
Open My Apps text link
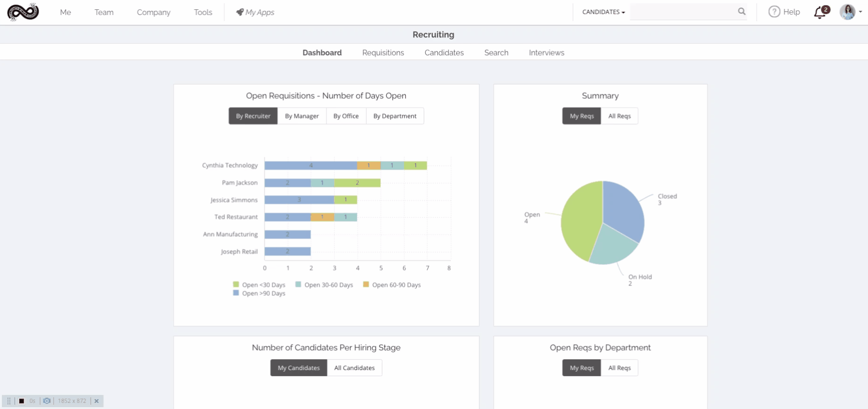pyautogui.click(x=260, y=12)
